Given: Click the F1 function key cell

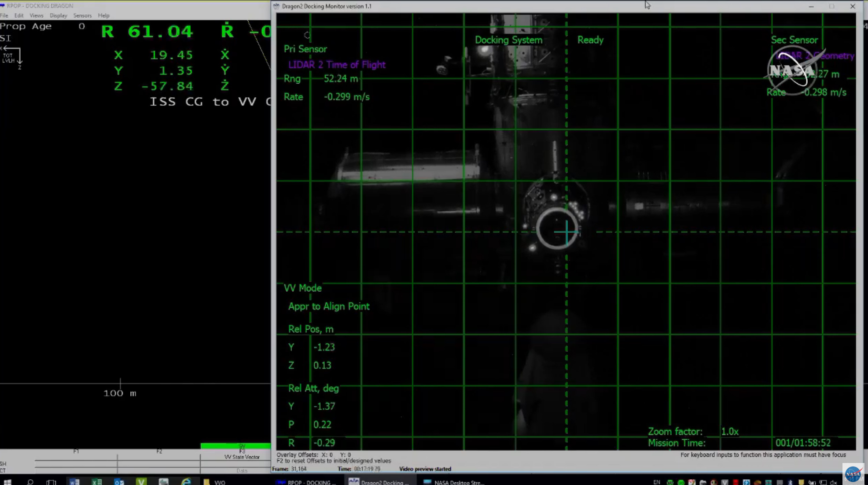Looking at the screenshot, I should point(76,454).
